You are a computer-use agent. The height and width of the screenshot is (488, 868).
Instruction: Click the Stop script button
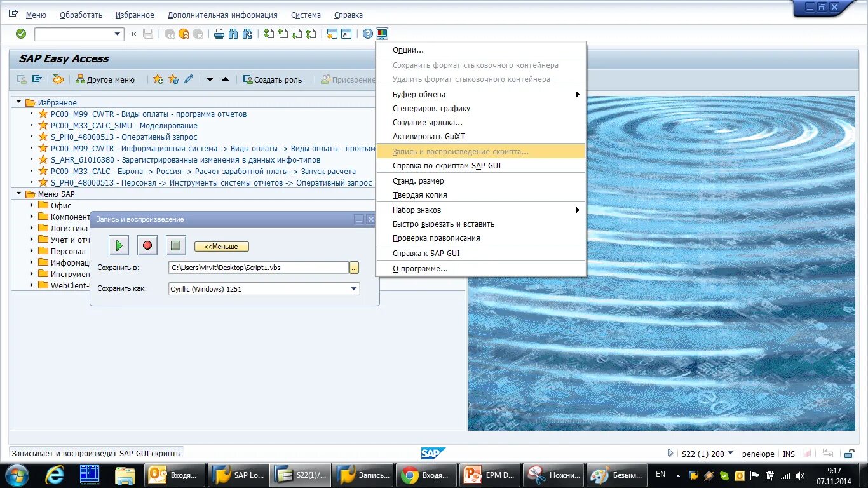point(176,245)
